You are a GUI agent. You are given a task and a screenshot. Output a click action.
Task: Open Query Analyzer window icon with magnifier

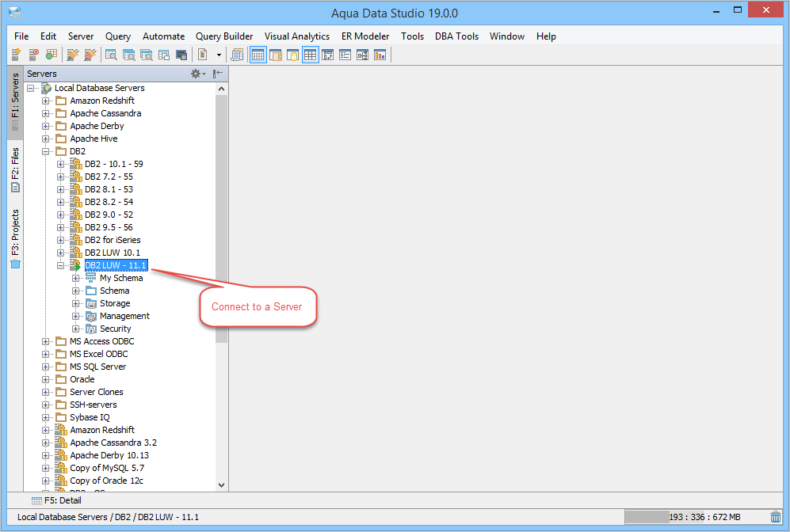tap(112, 55)
